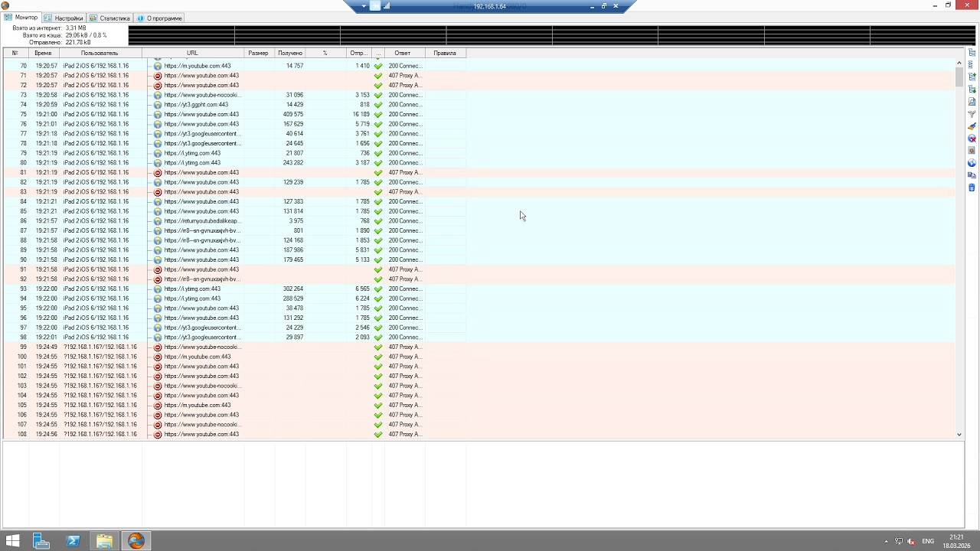Screen dimensions: 980x551
Task: Sort by the Время column header
Action: click(x=43, y=53)
